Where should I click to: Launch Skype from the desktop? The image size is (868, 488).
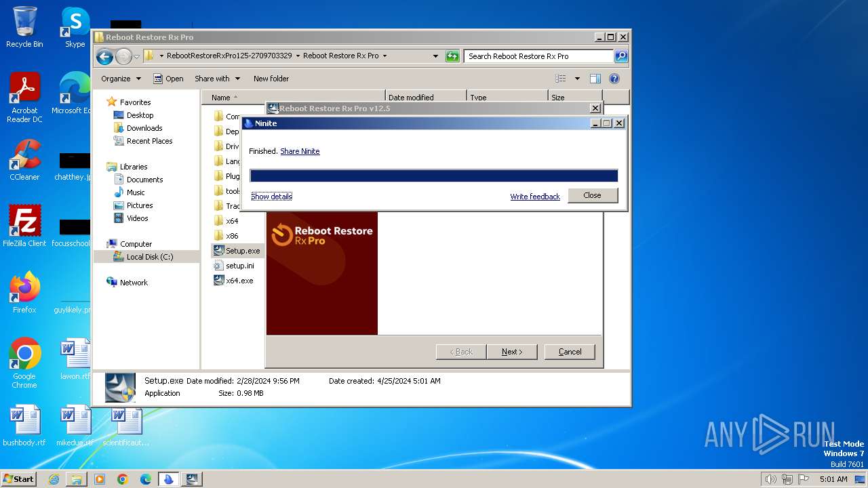tap(75, 27)
